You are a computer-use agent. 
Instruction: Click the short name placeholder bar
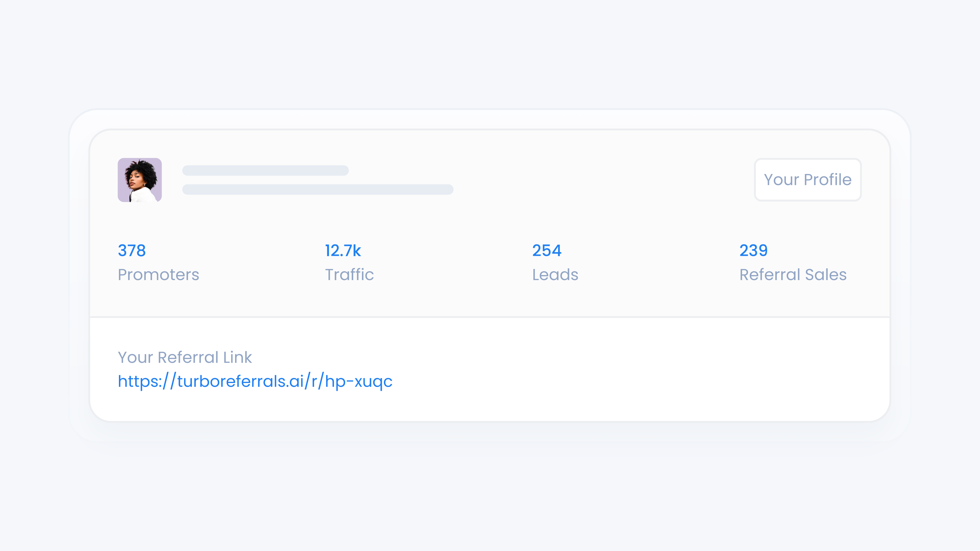[265, 170]
